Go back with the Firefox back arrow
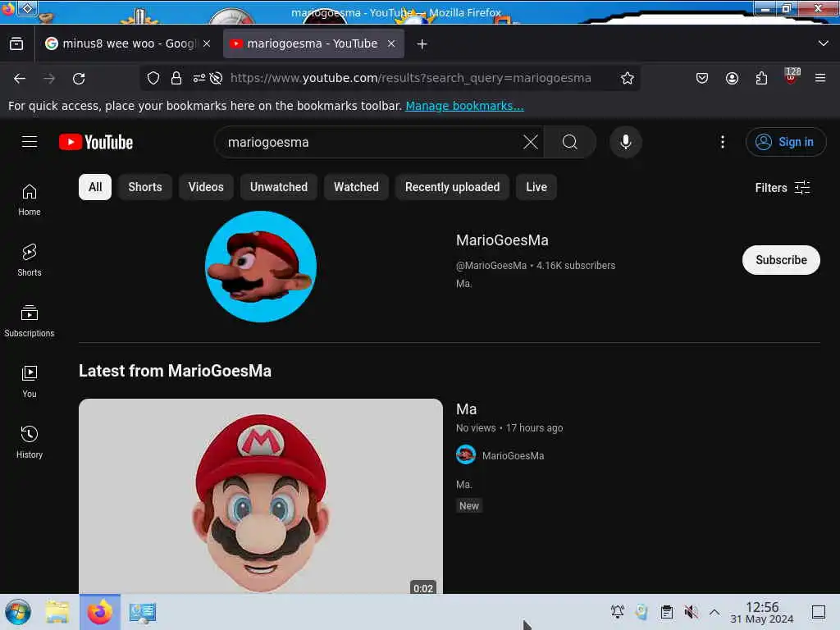This screenshot has width=840, height=630. (20, 79)
